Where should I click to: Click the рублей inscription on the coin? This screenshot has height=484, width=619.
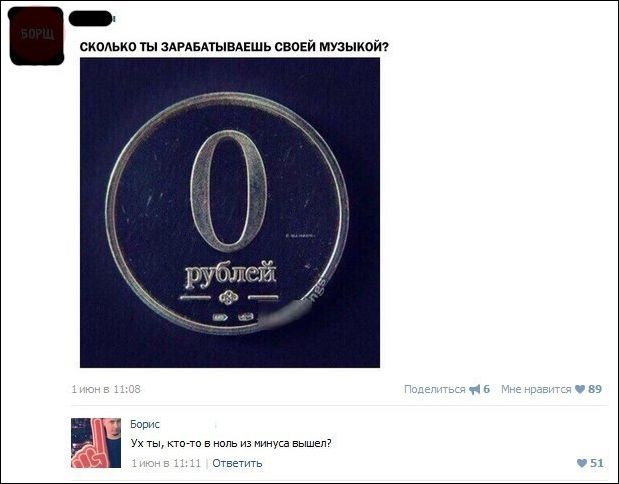pos(231,274)
